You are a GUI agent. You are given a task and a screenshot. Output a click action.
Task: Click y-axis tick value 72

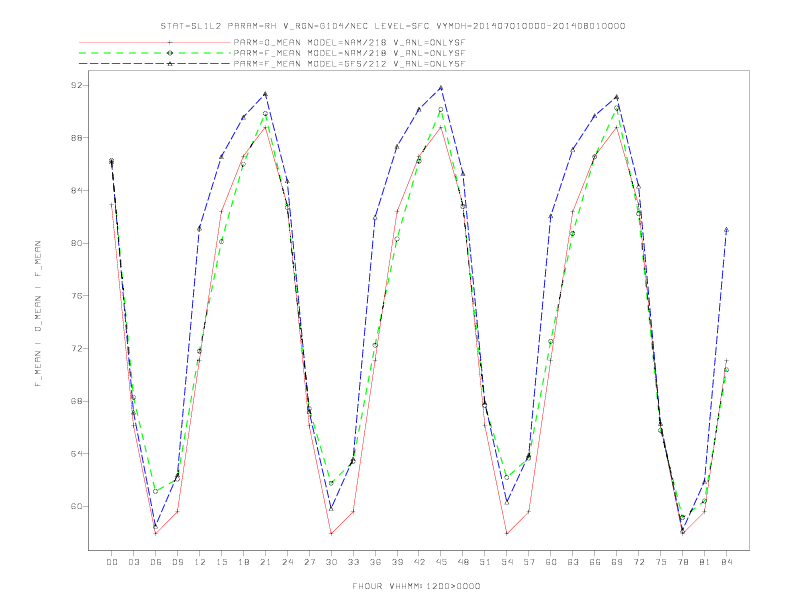click(76, 348)
